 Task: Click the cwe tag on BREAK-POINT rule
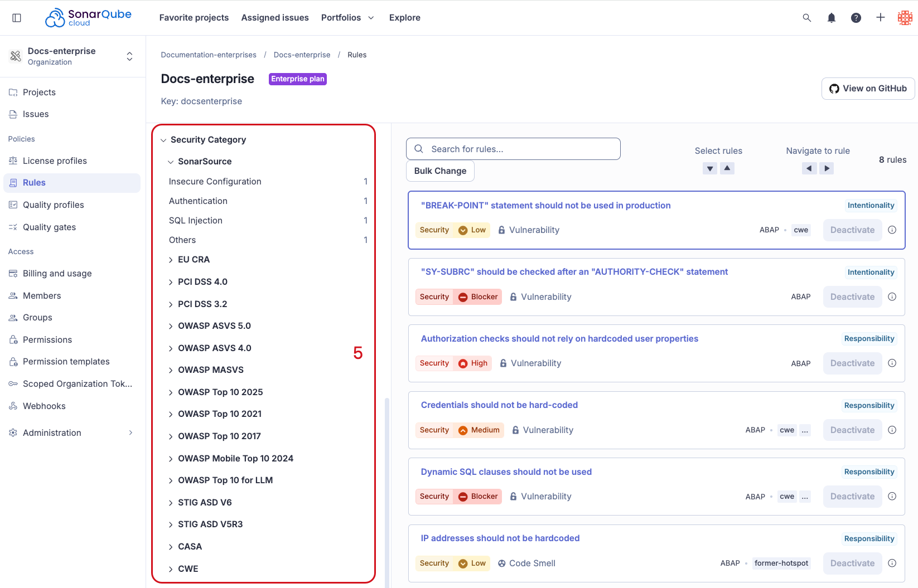click(801, 230)
